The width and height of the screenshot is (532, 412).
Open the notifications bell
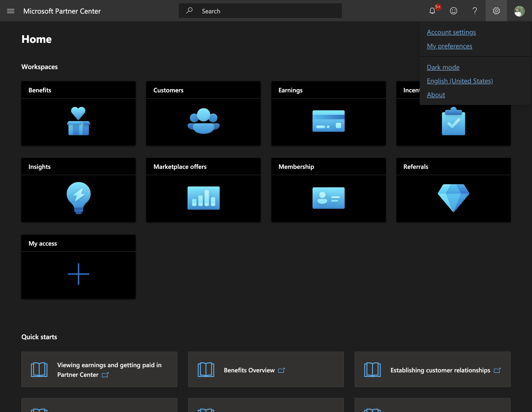pos(432,11)
